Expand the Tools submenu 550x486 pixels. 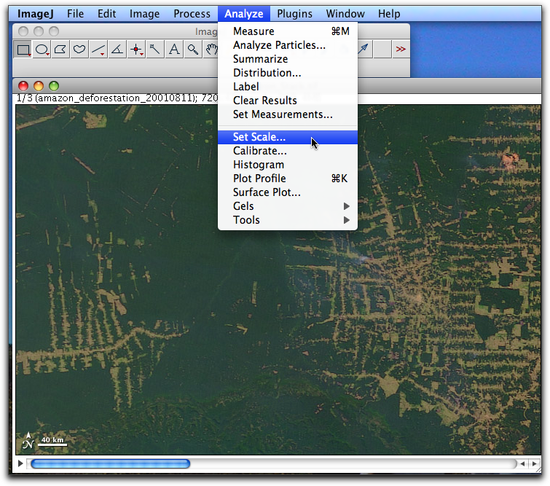pyautogui.click(x=288, y=220)
